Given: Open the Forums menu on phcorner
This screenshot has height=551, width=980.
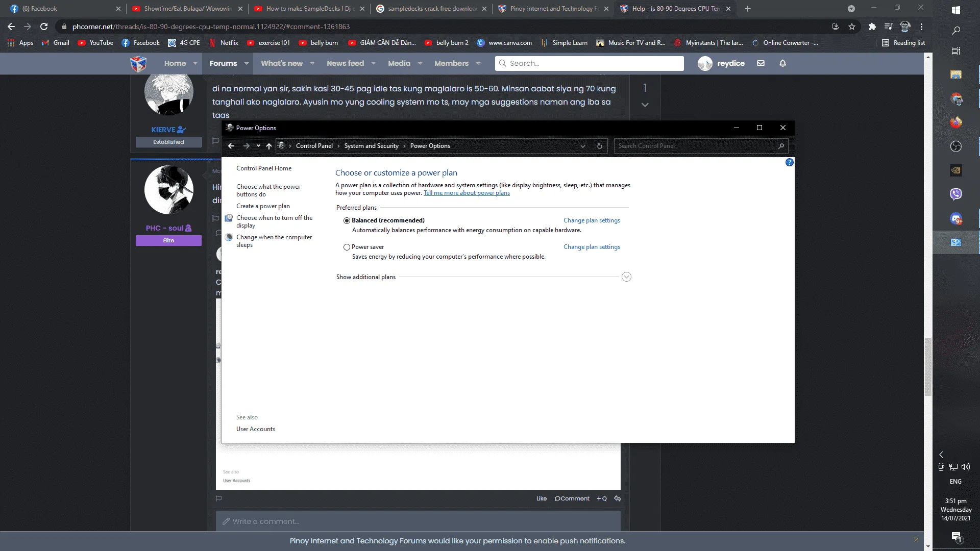Looking at the screenshot, I should pyautogui.click(x=223, y=63).
